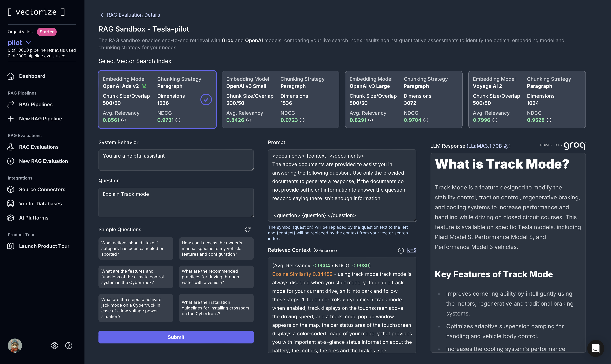
Task: Navigate to RAG Evaluations menu item
Action: point(39,147)
